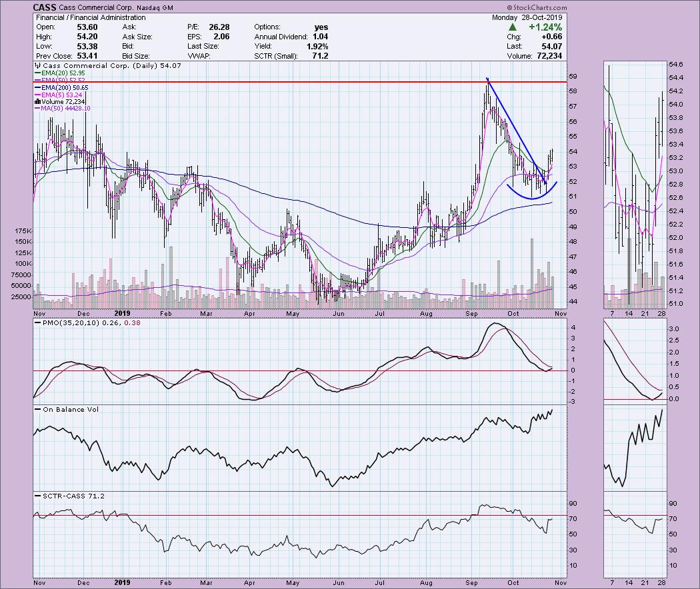Click the StockCharts.com label in the header
The width and height of the screenshot is (700, 589).
pyautogui.click(x=537, y=7)
